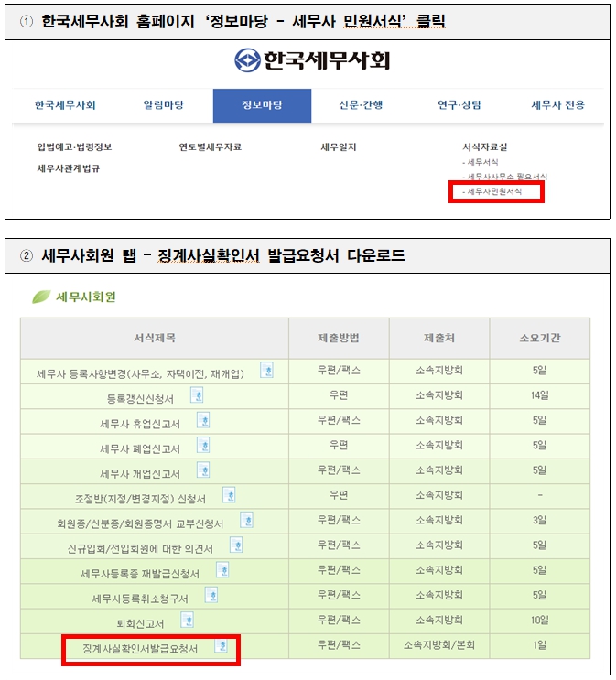Click the 소요기간 column header
This screenshot has width=616, height=680.
tap(540, 339)
